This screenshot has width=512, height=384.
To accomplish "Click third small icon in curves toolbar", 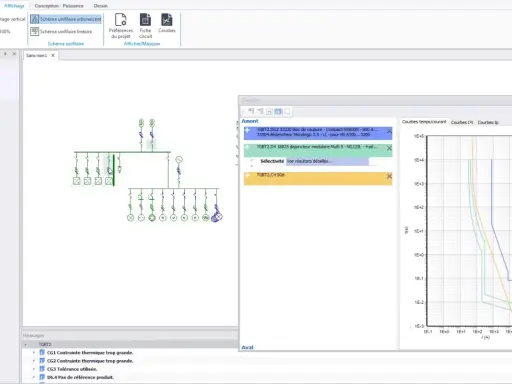I will [x=269, y=111].
